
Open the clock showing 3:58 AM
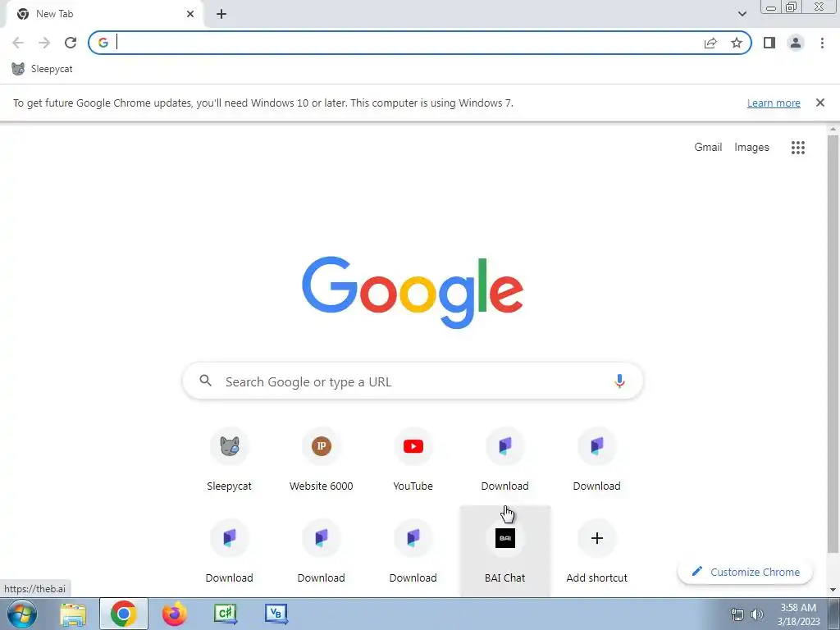tap(798, 614)
